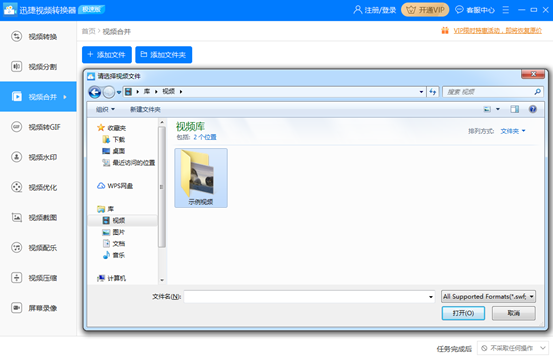Select the 示例视频 folder thumbnail
The image size is (553, 360).
click(201, 178)
